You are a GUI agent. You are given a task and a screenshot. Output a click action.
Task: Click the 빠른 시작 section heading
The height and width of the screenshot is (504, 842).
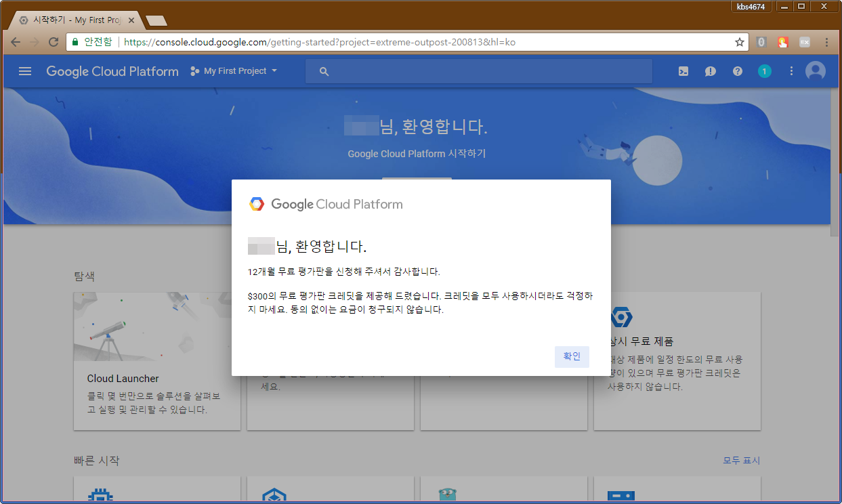tap(96, 461)
